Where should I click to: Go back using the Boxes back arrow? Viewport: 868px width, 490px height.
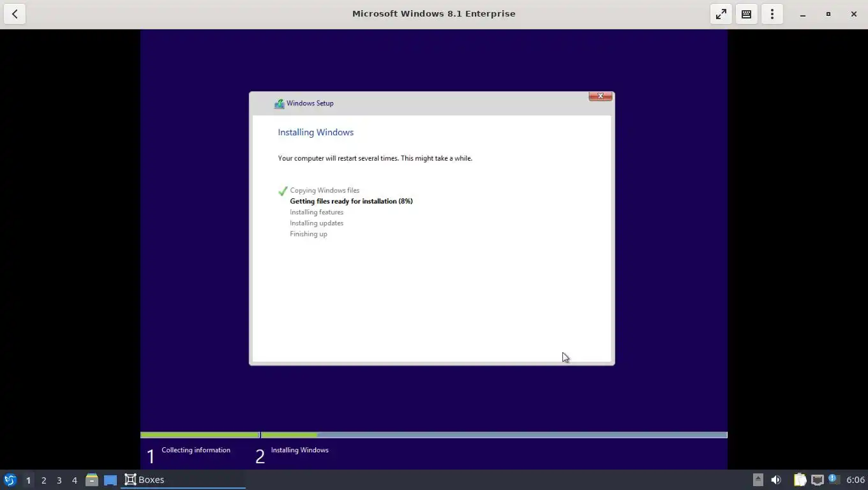pyautogui.click(x=15, y=13)
